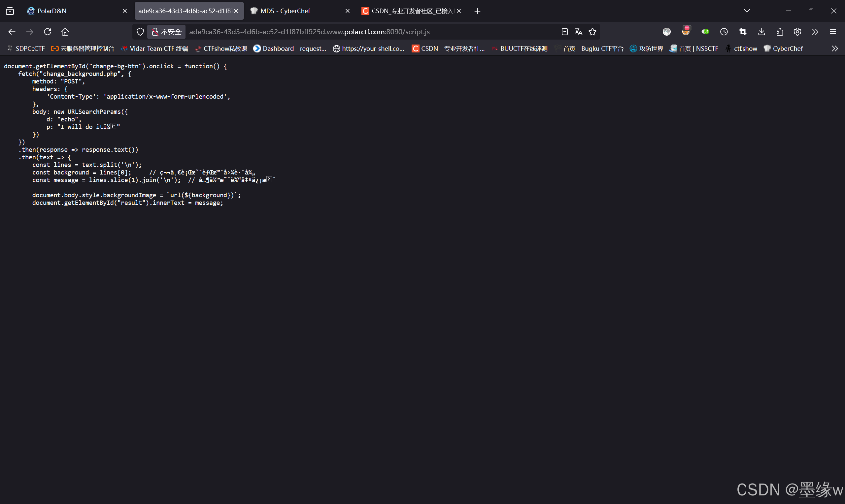Bookmark this page with the star icon
The image size is (845, 504).
pyautogui.click(x=592, y=32)
